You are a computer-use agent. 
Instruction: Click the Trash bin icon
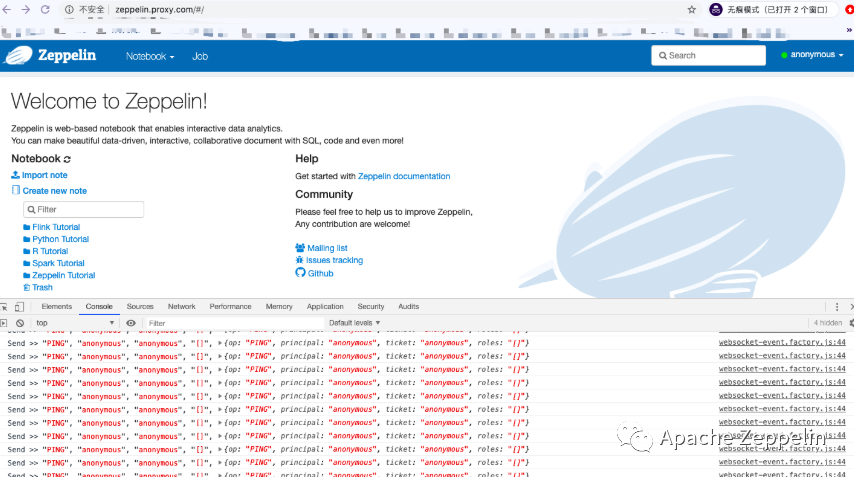27,287
